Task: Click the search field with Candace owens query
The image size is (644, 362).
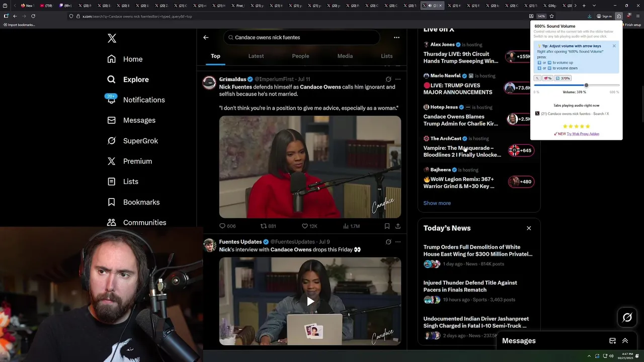Action: 301,37
